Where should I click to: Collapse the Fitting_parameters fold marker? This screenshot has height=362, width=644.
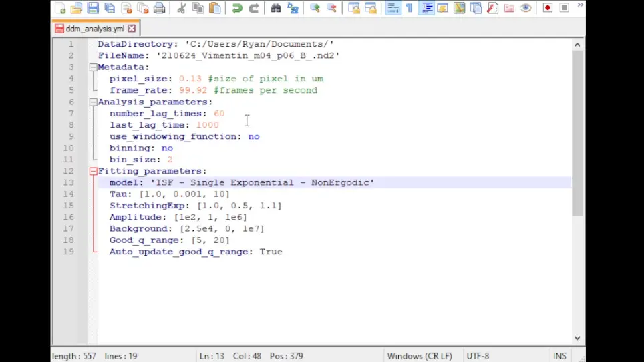pos(94,171)
